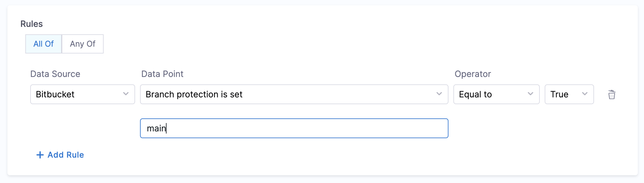Open the Equal to operator dropdown
Screen dimensions: 644x183
496,94
